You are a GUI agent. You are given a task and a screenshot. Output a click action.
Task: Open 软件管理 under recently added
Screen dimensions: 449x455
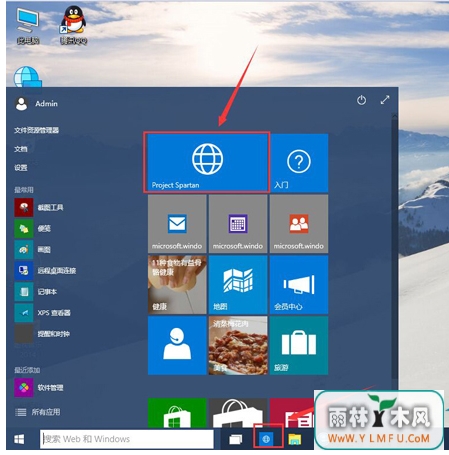[39, 388]
